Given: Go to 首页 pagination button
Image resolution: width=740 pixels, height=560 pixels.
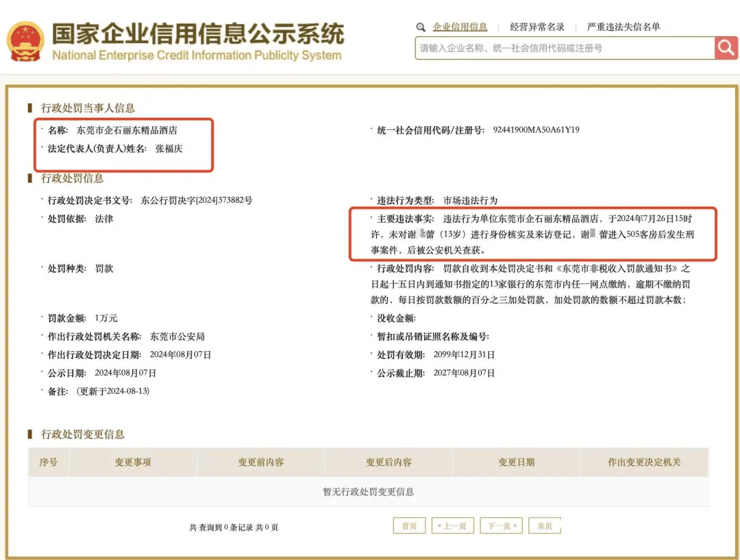Looking at the screenshot, I should pyautogui.click(x=409, y=526).
